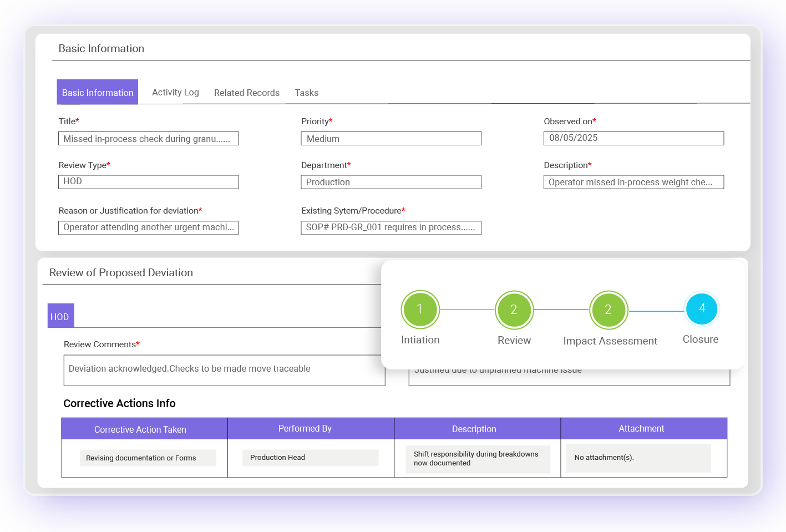Click the Review of Proposed Deviation heading
Screen dimensions: 786x532
pyautogui.click(x=121, y=272)
